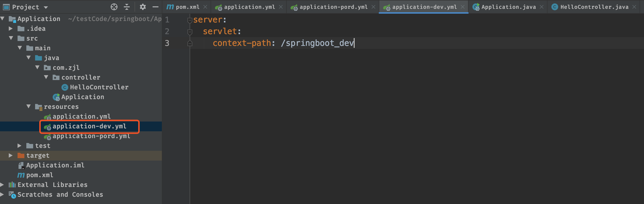
Task: Click line number 3 in the gutter
Action: pos(167,43)
